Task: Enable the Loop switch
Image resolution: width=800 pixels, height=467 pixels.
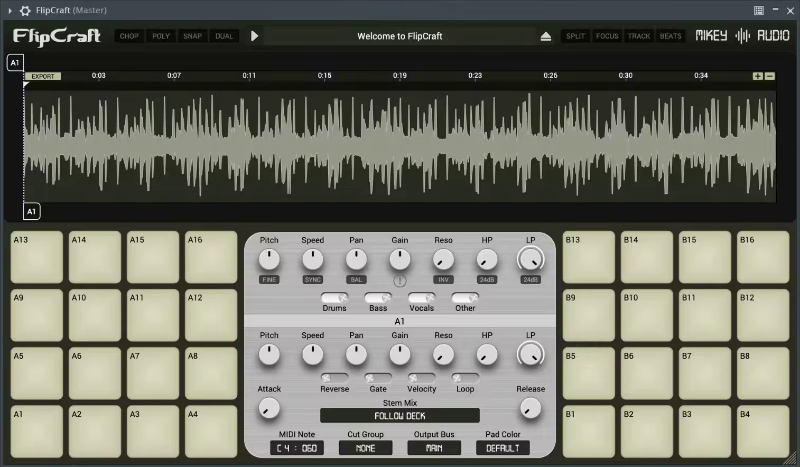Action: coord(465,378)
